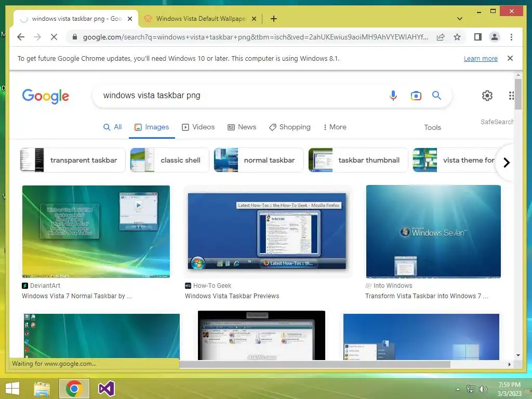Click the padlock site info icon
This screenshot has height=399, width=532.
[75, 37]
